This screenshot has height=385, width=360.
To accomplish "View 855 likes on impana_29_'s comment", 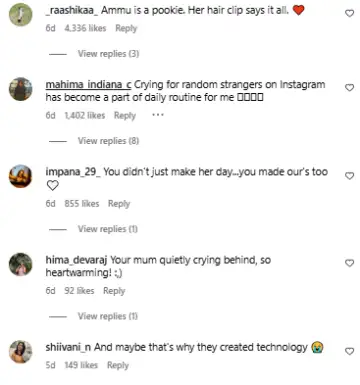I will 82,204.
